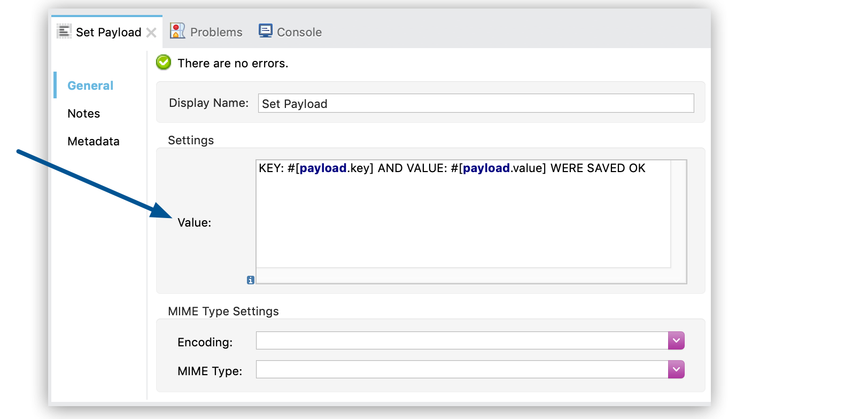Switch to the Problems tab label
Viewport: 868px width, 419px height.
tap(216, 32)
